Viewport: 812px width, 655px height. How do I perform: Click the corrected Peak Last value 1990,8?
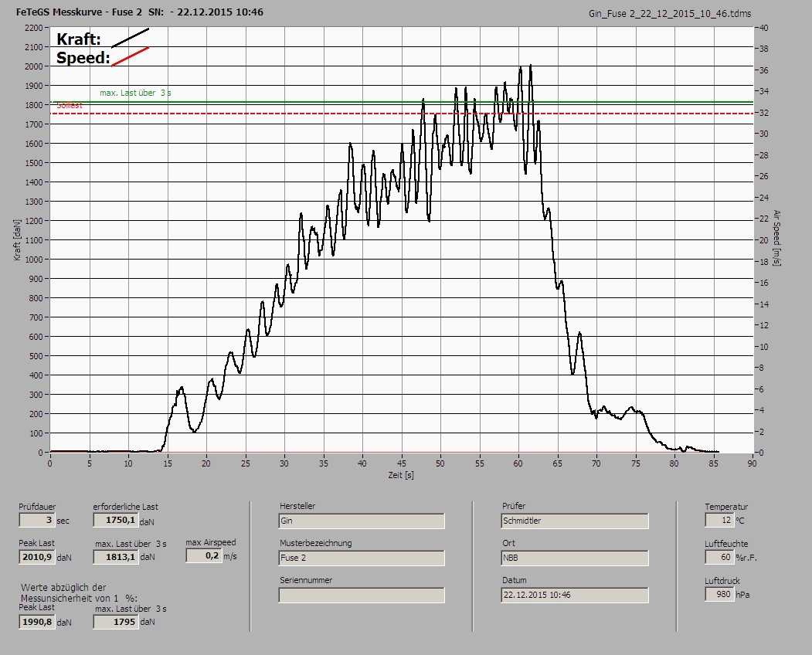(x=37, y=621)
